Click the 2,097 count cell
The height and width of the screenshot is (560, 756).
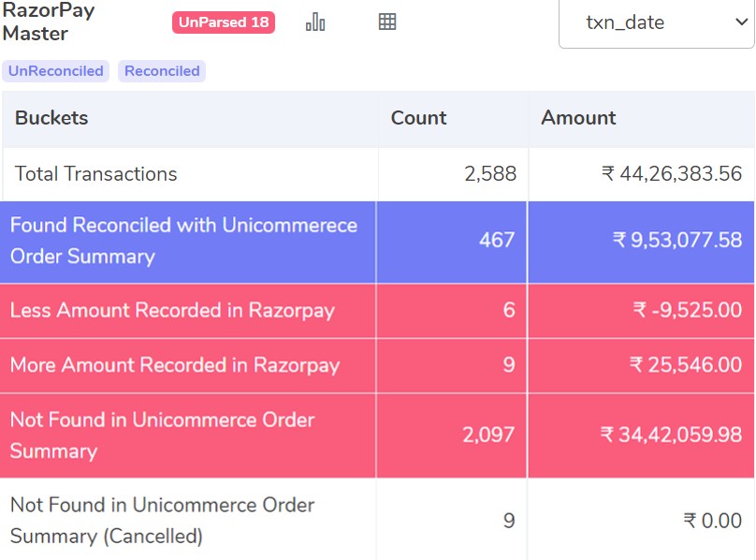tap(451, 435)
